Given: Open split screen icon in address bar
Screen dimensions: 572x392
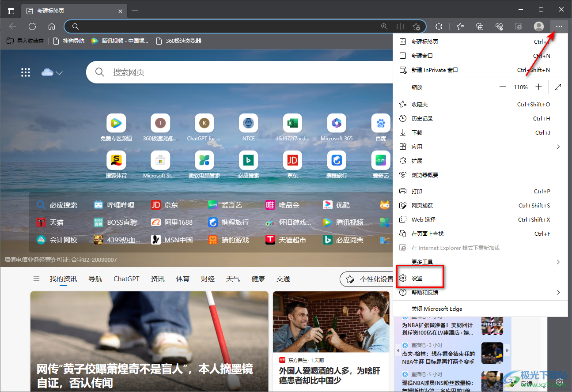Looking at the screenshot, I should pyautogui.click(x=400, y=26).
